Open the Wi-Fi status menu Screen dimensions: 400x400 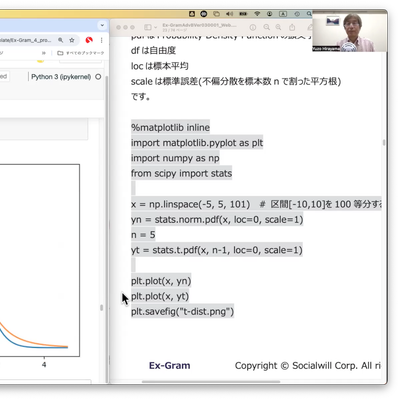[x=257, y=14]
